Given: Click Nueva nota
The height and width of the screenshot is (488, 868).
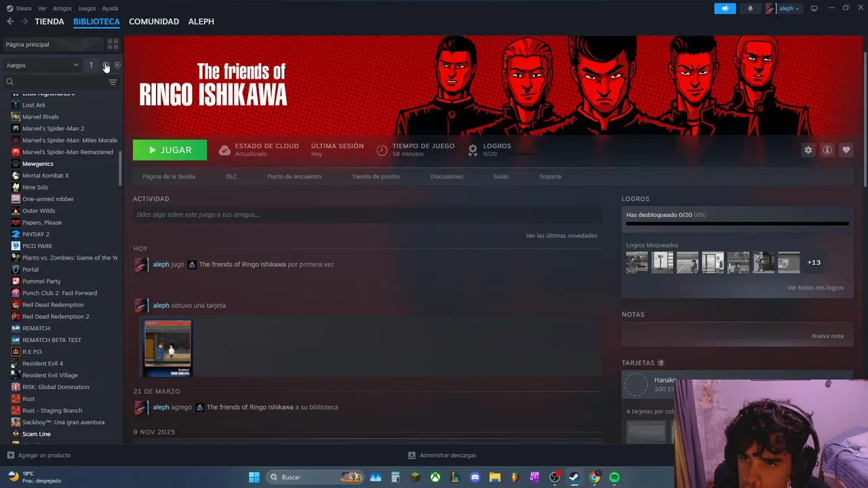Looking at the screenshot, I should point(827,336).
